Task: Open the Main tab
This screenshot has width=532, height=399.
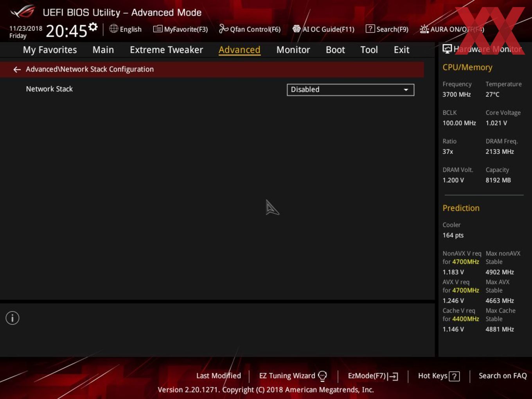Action: click(x=103, y=50)
